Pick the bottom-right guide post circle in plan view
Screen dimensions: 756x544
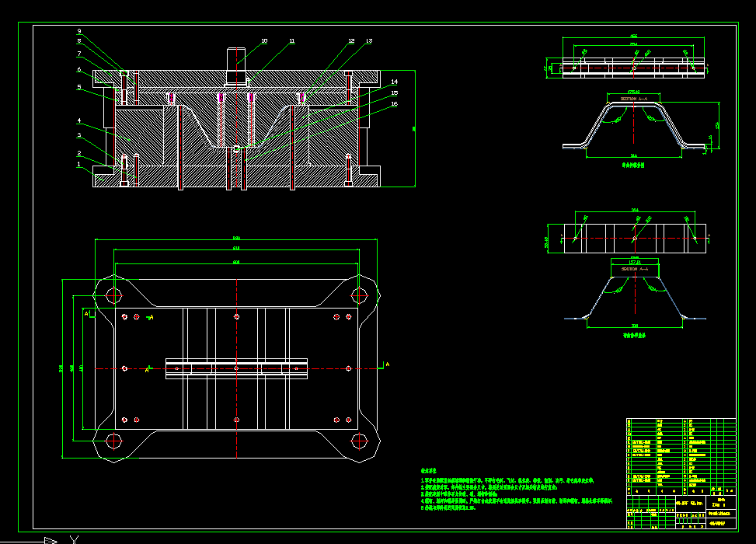359,441
